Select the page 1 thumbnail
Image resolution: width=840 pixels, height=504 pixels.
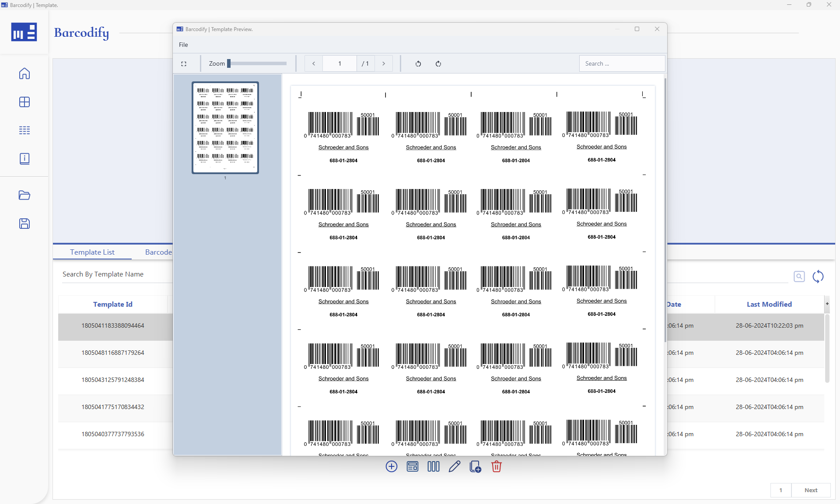225,127
